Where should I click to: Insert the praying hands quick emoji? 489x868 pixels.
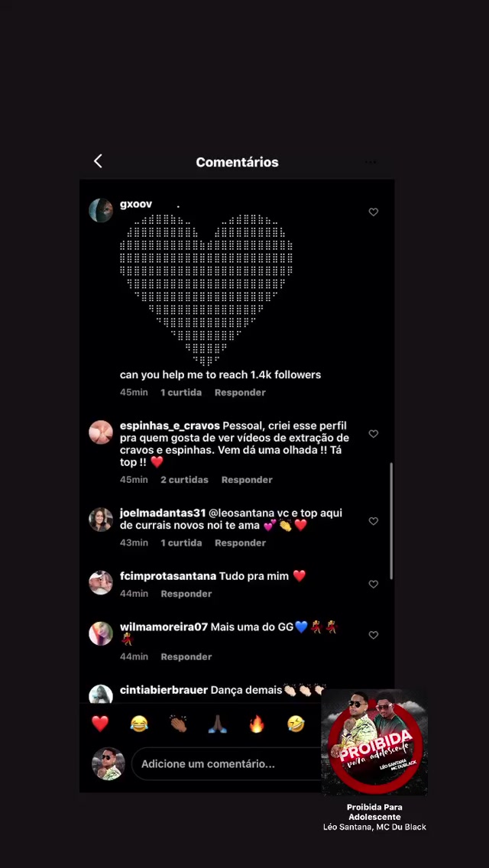point(218,724)
